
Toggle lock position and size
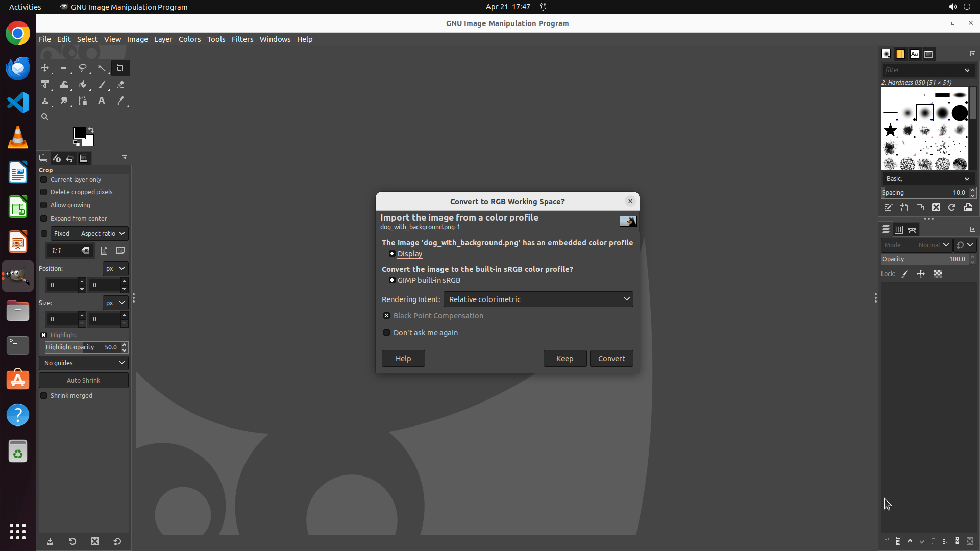click(x=921, y=274)
